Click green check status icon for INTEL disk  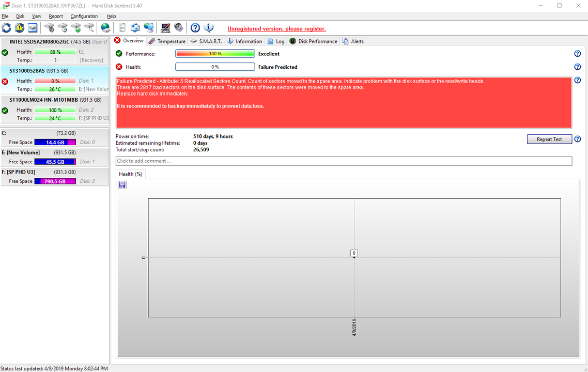pyautogui.click(x=5, y=53)
